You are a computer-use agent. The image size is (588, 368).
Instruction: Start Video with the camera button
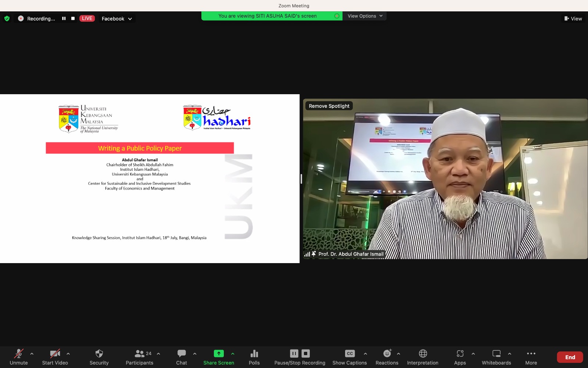[55, 357]
